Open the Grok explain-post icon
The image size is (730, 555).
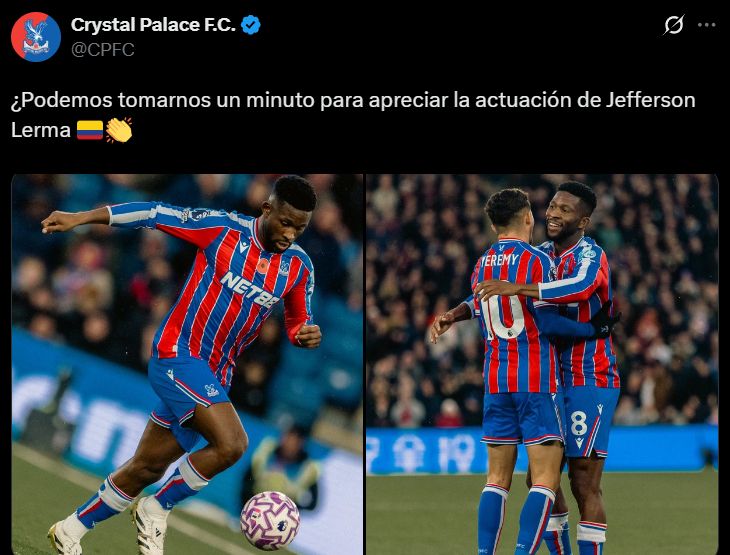(674, 25)
